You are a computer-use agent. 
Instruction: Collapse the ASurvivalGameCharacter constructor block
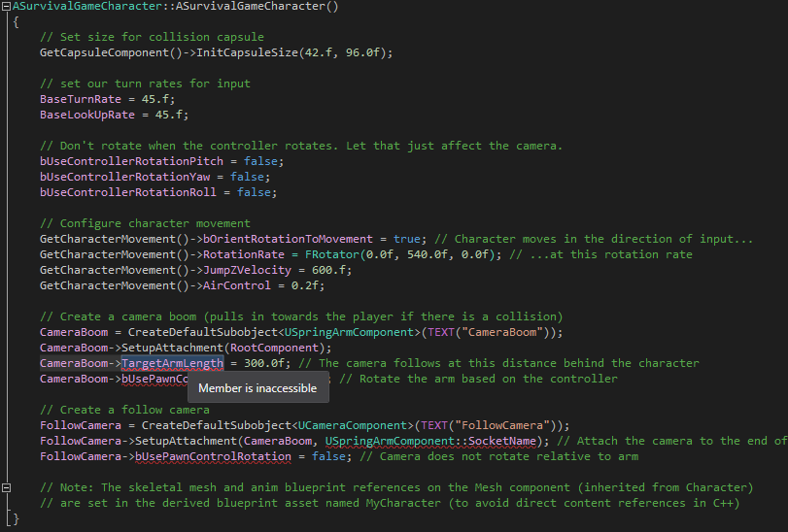[x=7, y=7]
